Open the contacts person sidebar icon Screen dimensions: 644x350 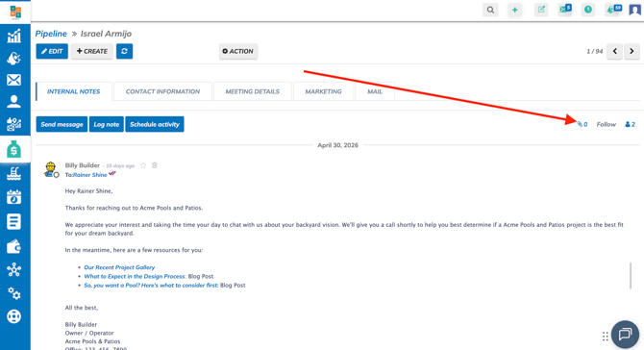coord(14,102)
